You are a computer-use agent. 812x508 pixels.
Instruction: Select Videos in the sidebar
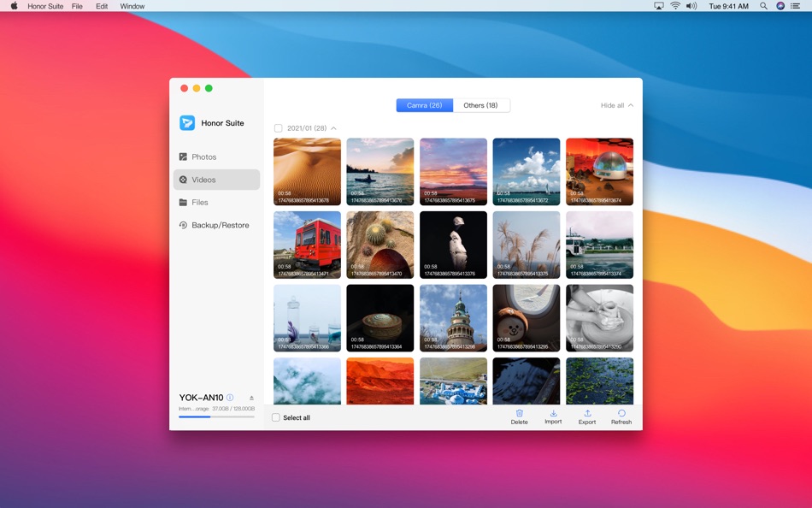[205, 180]
